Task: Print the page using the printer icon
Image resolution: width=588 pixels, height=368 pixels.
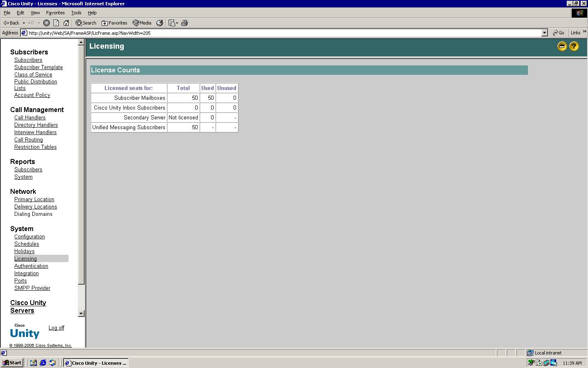Action: tap(185, 23)
